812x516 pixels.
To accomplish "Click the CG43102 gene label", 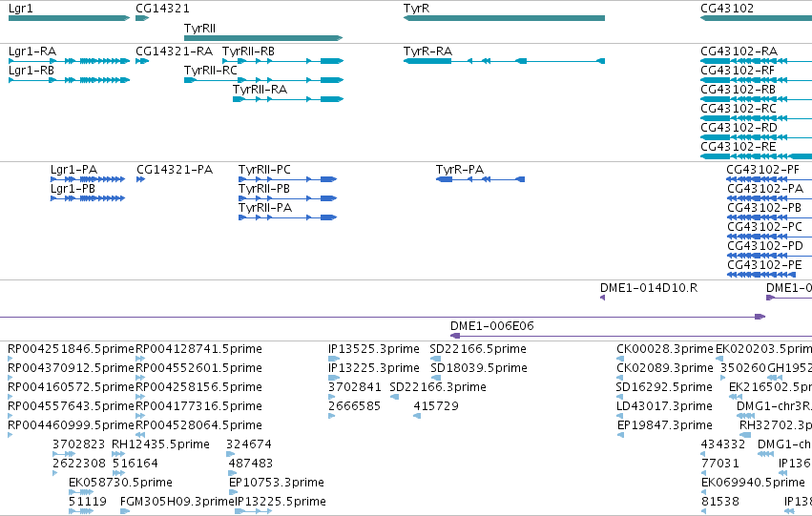I will [727, 9].
